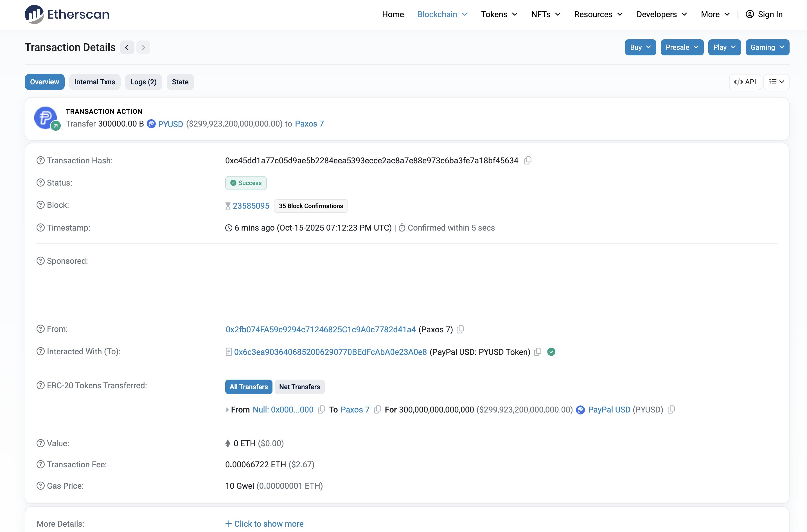Copy the transaction hash icon
Viewport: 807px width, 532px height.
point(528,161)
